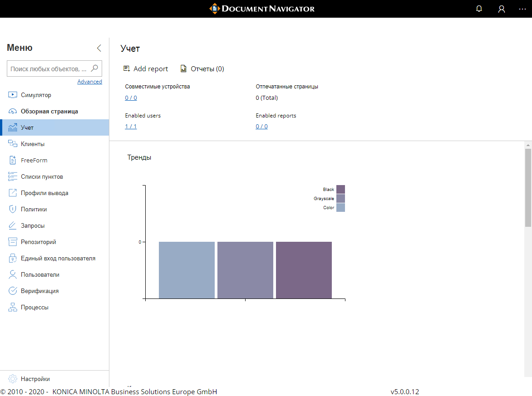Image resolution: width=532 pixels, height=396 pixels.
Task: Click the Тренды section heading
Action: [139, 157]
